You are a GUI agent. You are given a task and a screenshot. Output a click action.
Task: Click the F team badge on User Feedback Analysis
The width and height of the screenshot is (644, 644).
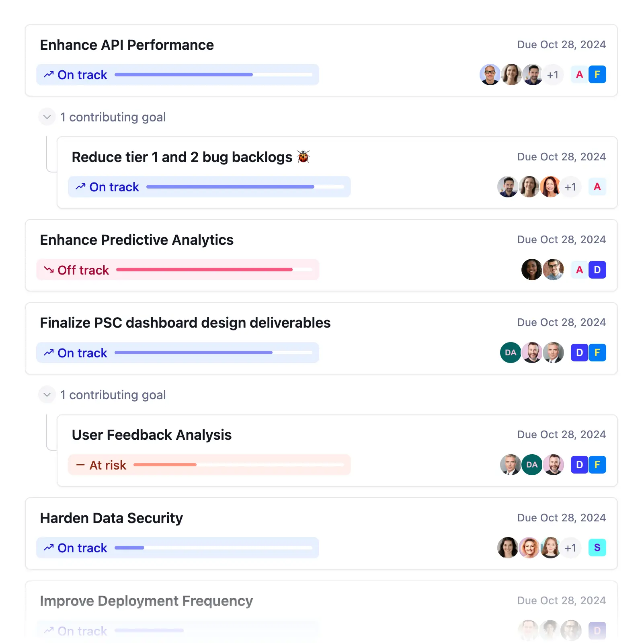597,465
